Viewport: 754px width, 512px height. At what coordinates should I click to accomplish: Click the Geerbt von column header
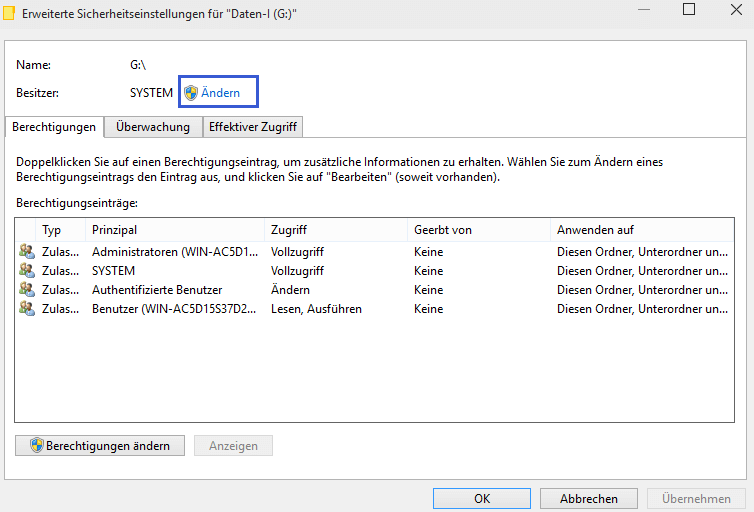pos(478,230)
